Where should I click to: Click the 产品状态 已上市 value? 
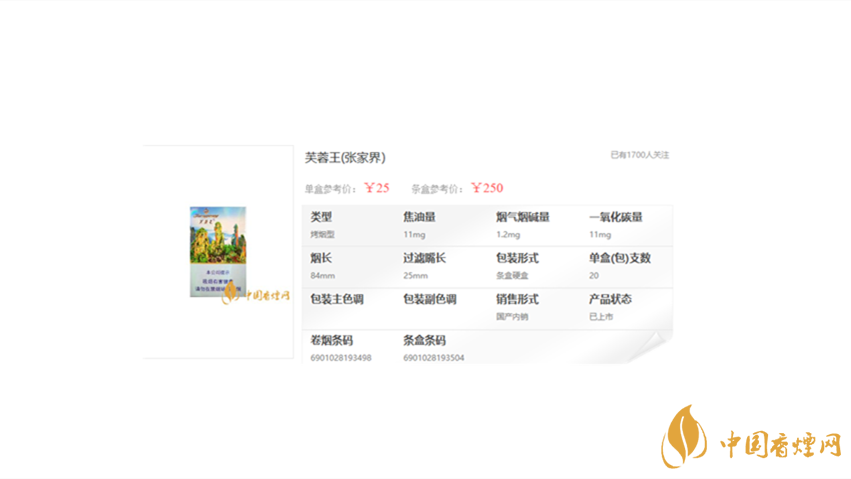click(x=601, y=316)
